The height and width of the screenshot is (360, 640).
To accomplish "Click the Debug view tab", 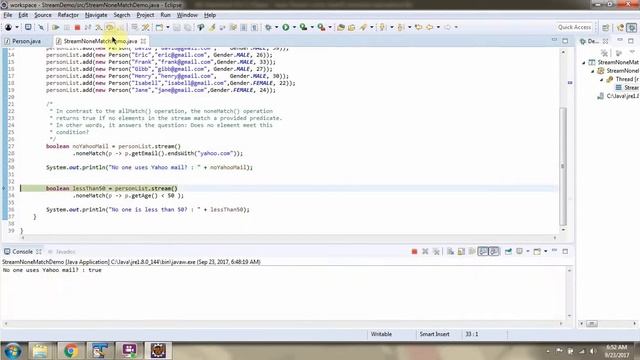I will 591,41.
